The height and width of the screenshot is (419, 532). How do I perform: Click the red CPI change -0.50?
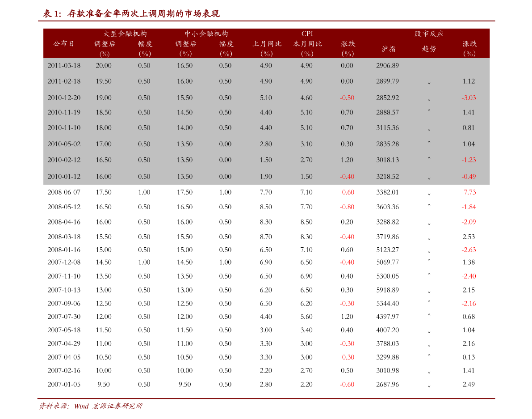coord(347,98)
